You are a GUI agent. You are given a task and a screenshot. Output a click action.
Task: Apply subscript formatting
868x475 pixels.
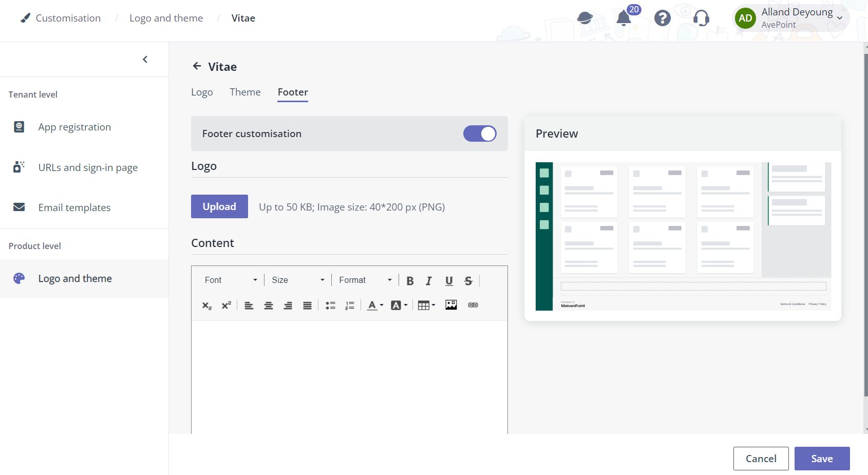tap(206, 306)
